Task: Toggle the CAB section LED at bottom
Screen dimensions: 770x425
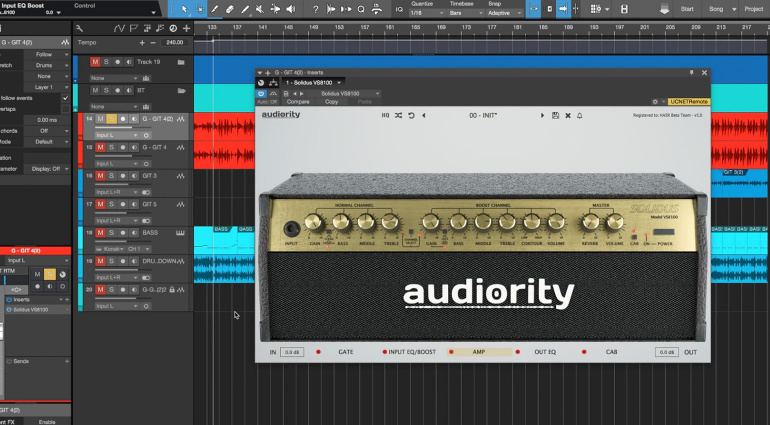Action: 584,352
